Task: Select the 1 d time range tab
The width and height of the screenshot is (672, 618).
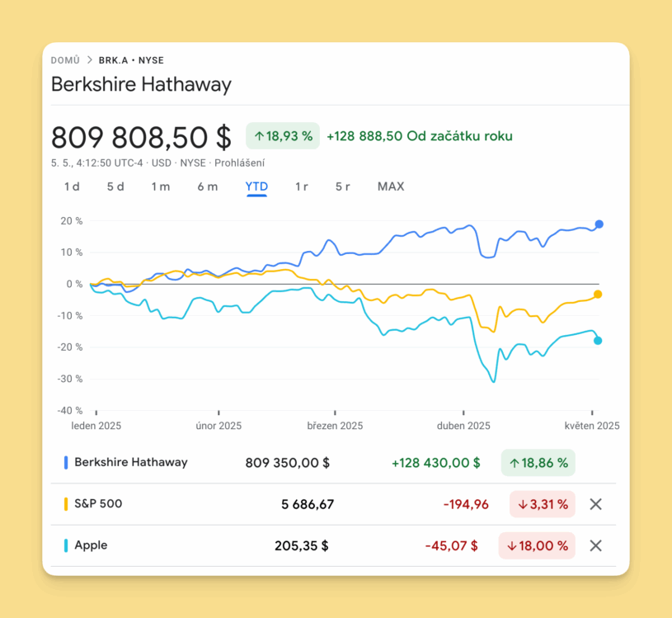Action: [72, 186]
